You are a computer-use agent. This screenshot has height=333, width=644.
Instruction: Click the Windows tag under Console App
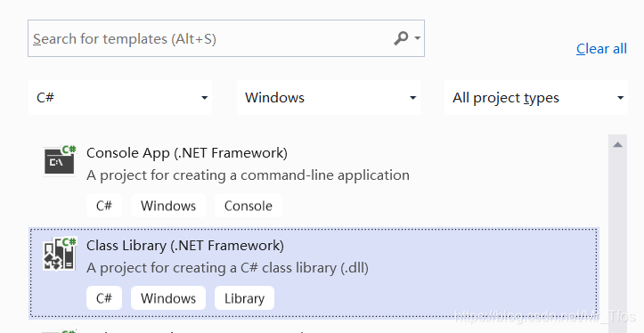tap(168, 206)
